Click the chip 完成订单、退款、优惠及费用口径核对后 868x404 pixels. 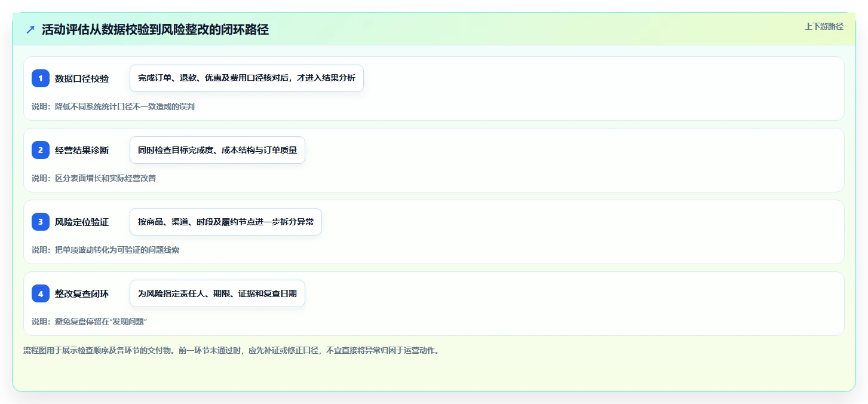pyautogui.click(x=247, y=78)
